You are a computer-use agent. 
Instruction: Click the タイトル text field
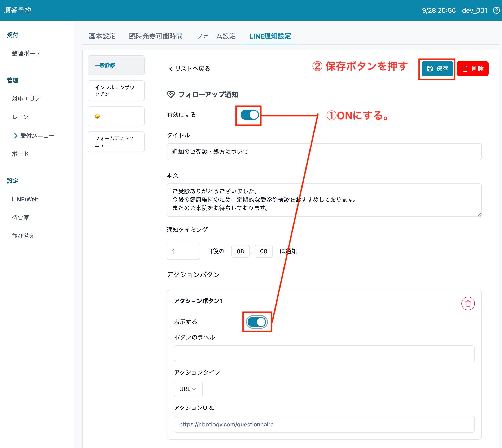tap(324, 152)
